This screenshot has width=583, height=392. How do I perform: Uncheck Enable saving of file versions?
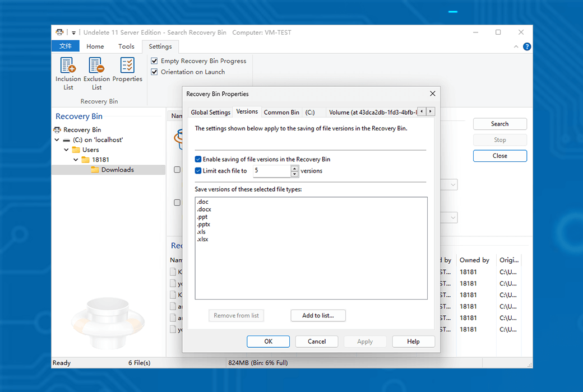(x=198, y=160)
